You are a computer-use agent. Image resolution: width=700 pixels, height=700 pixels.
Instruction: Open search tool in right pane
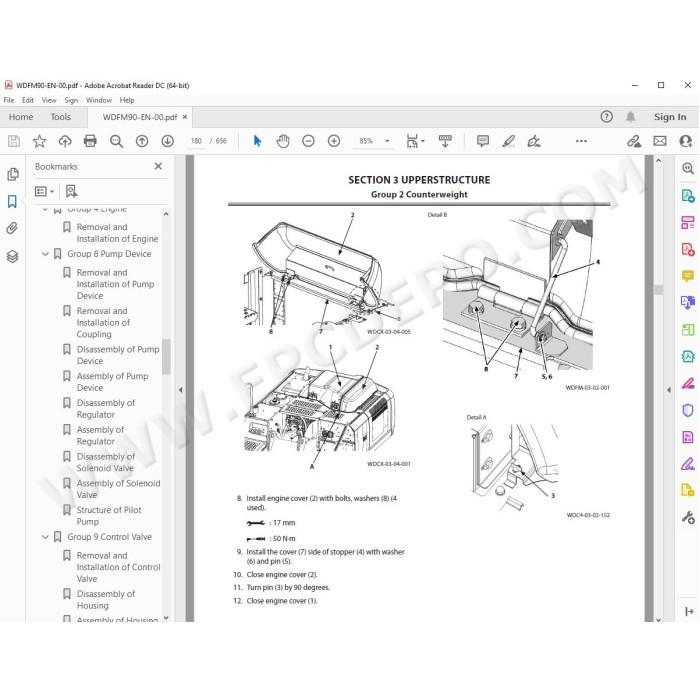tap(688, 168)
